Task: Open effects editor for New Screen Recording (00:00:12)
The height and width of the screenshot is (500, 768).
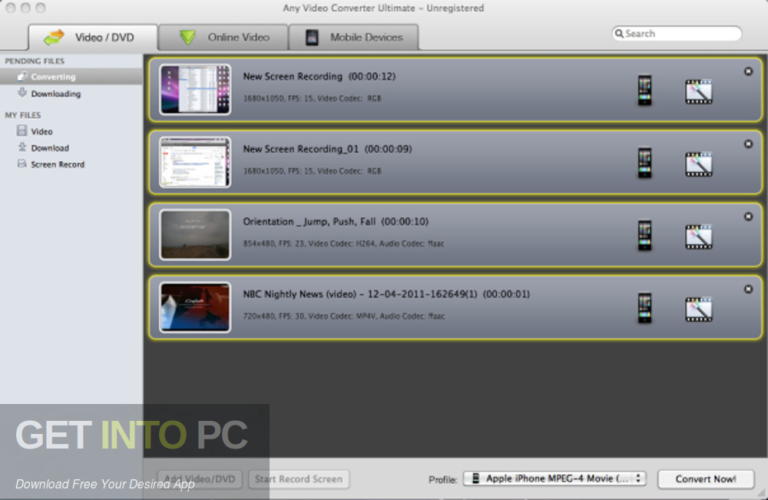Action: [698, 92]
